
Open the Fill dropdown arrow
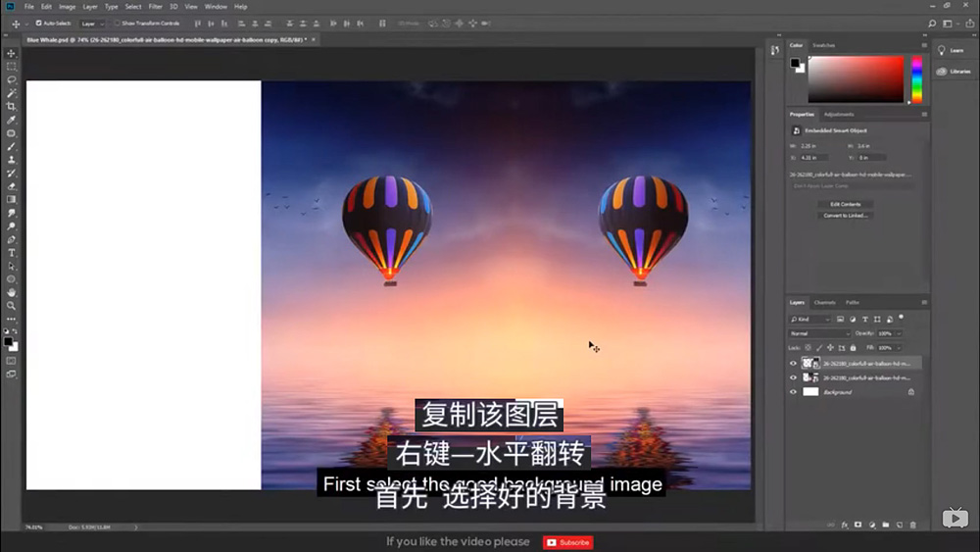pyautogui.click(x=899, y=348)
